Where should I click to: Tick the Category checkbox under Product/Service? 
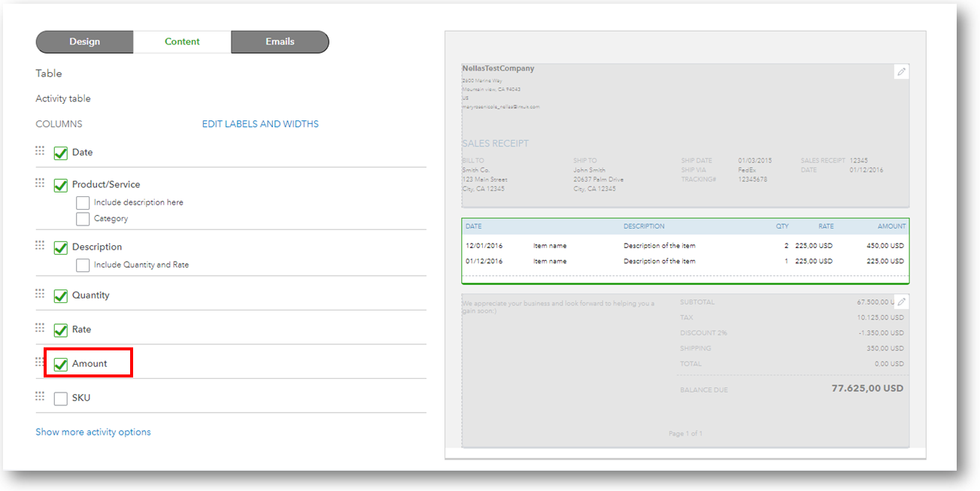[x=83, y=219]
